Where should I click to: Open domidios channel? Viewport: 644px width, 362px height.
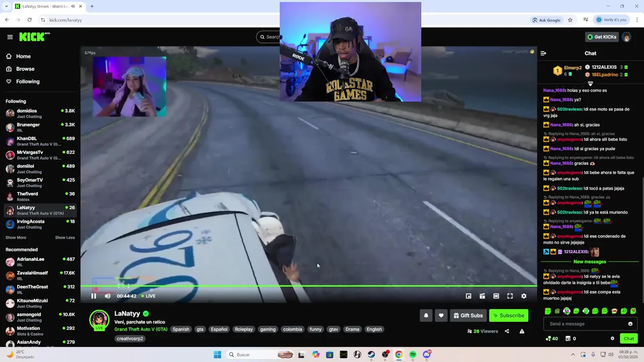coord(40,113)
